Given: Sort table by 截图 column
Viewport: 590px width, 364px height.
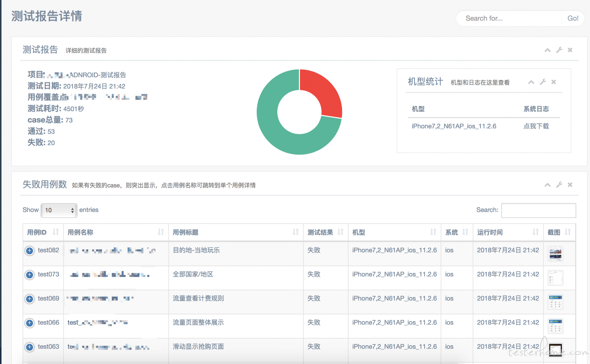Looking at the screenshot, I should tap(559, 232).
